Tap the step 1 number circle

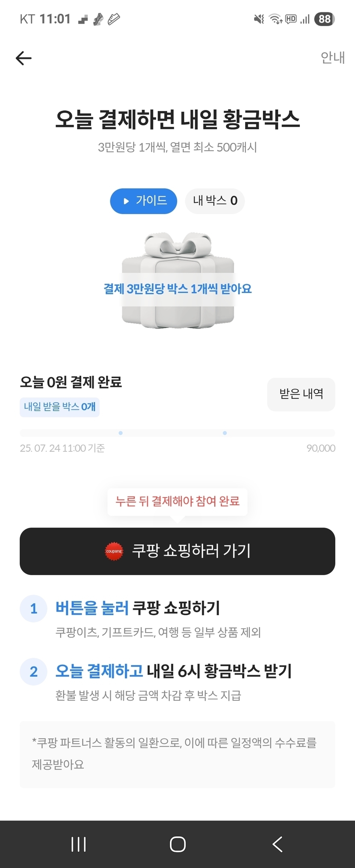pos(33,608)
